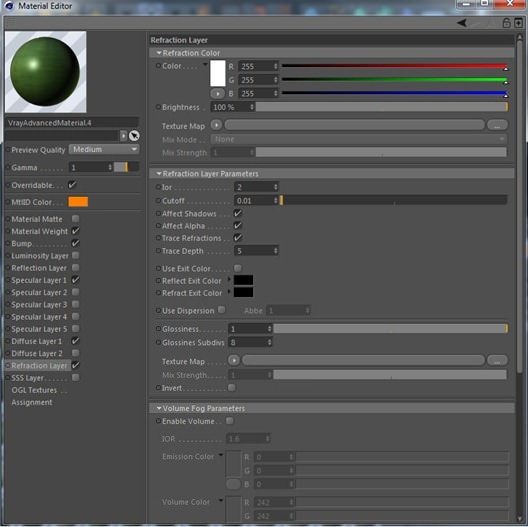Click the orange MtlID Color swatch
The image size is (528, 527).
click(x=78, y=202)
